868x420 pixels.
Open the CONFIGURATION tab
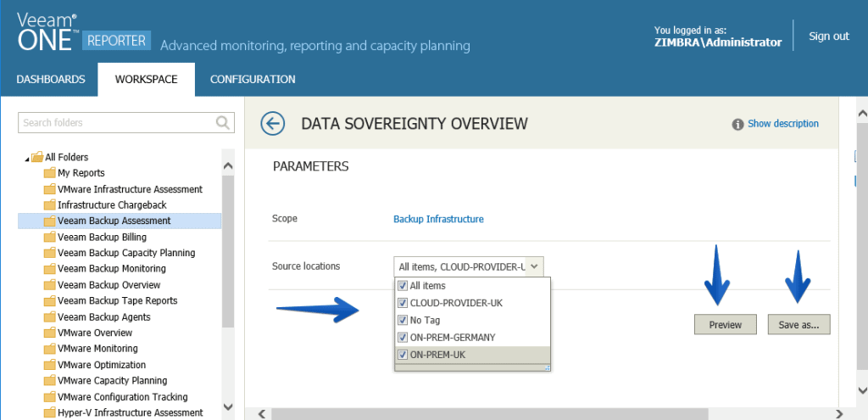point(253,79)
